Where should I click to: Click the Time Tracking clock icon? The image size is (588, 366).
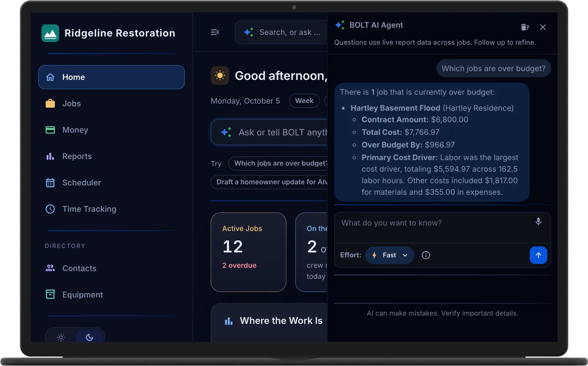pos(50,209)
